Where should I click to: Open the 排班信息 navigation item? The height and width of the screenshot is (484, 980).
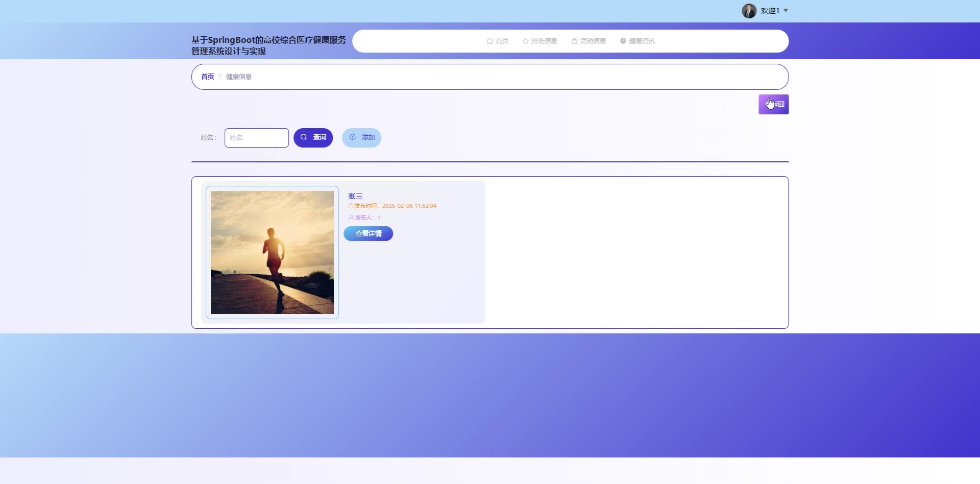[540, 41]
